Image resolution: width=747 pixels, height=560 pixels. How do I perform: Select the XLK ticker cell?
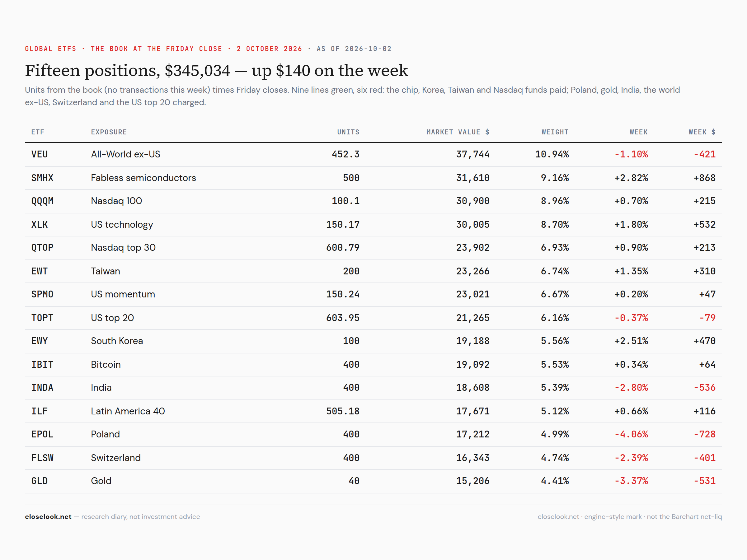click(x=40, y=225)
